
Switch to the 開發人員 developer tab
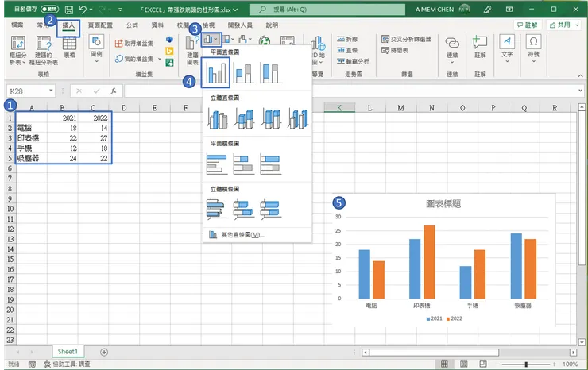tap(240, 25)
